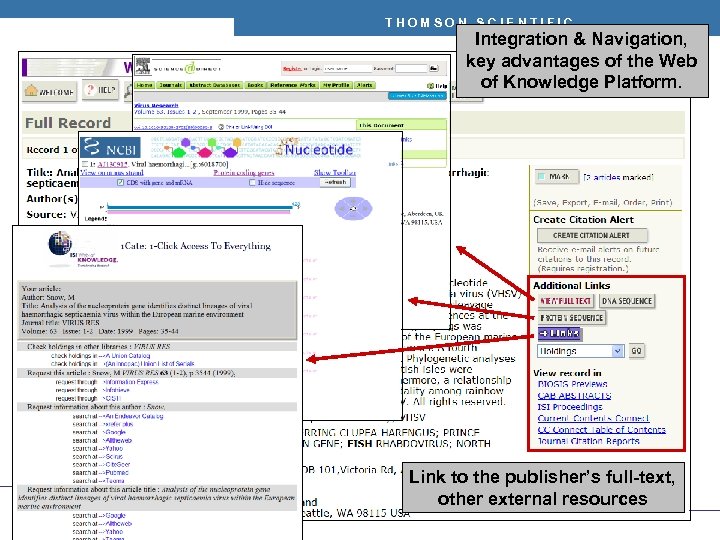Search author at Alltheweb link

click(x=118, y=441)
